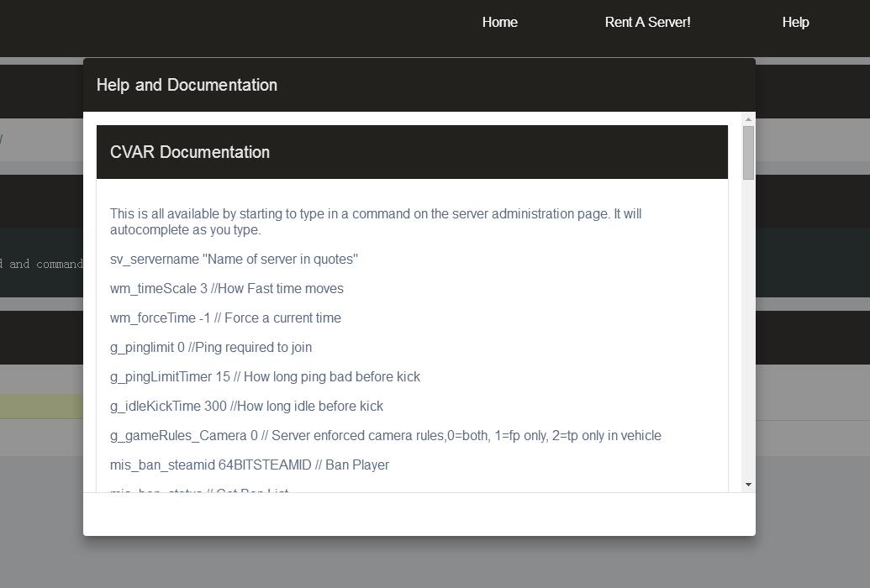This screenshot has width=870, height=588.
Task: Click the CVAR Documentation heading
Action: click(x=190, y=152)
